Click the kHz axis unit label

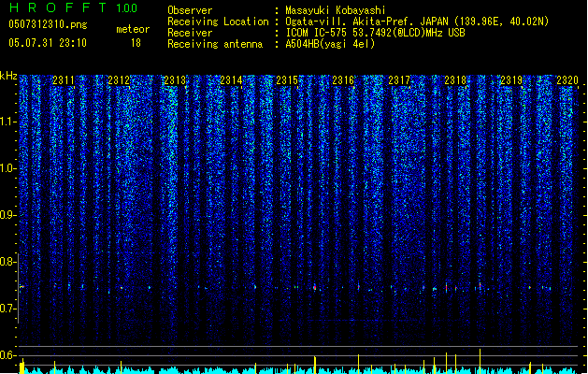(x=8, y=76)
